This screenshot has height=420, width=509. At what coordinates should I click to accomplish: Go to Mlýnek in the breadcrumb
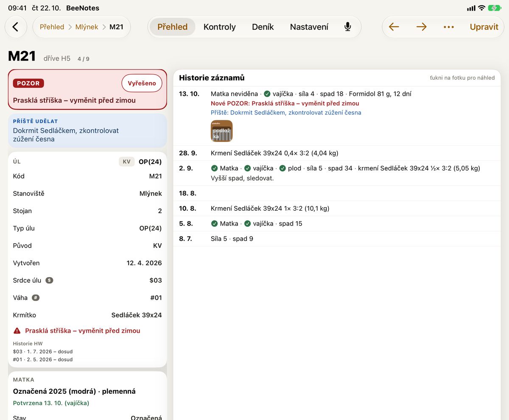click(x=87, y=27)
